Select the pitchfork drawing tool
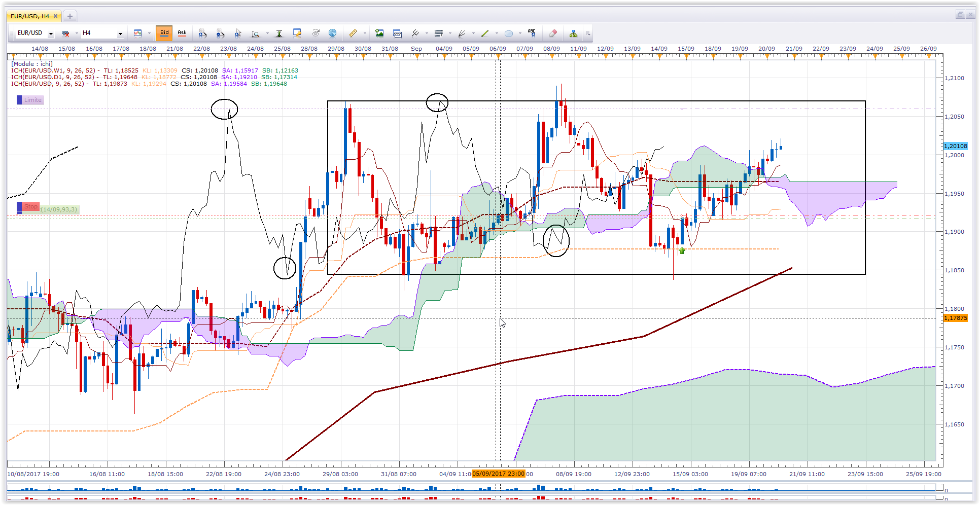The image size is (980, 505). pos(415,33)
